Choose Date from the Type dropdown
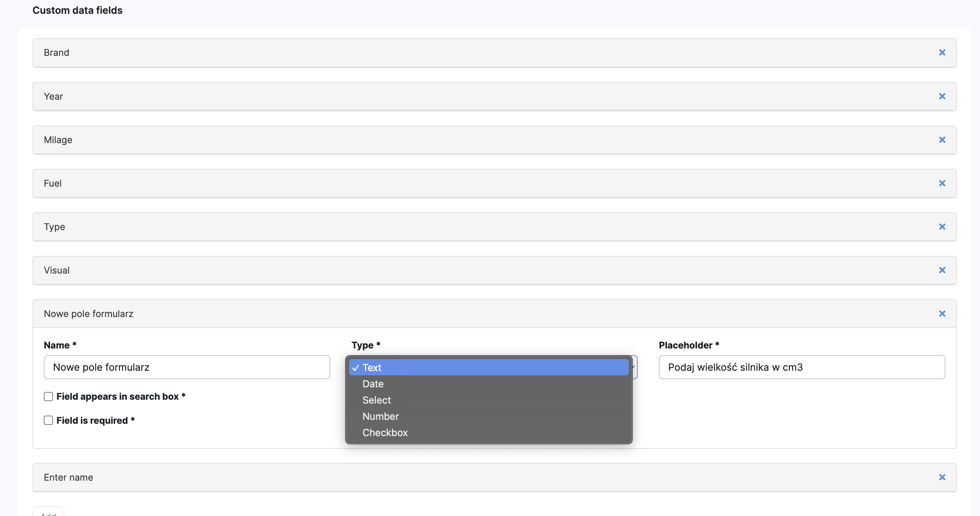 tap(373, 383)
